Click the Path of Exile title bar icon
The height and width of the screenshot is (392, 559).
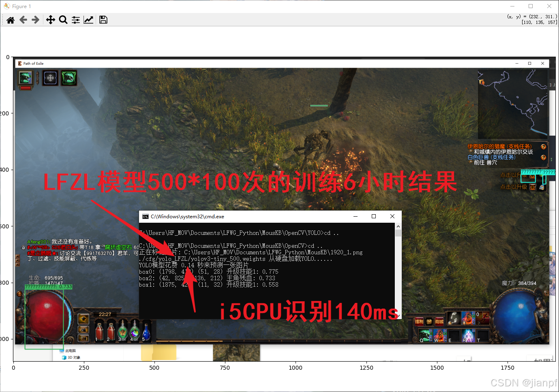click(x=19, y=63)
